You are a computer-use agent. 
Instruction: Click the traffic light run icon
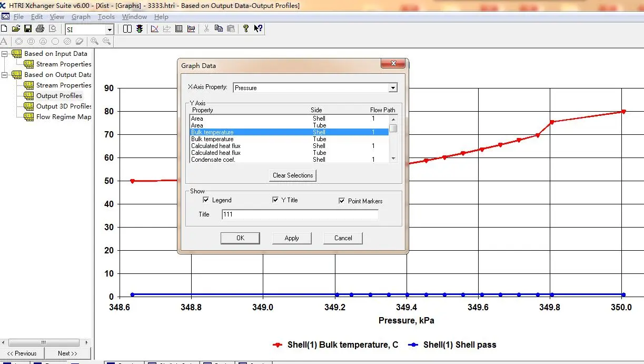pyautogui.click(x=140, y=28)
